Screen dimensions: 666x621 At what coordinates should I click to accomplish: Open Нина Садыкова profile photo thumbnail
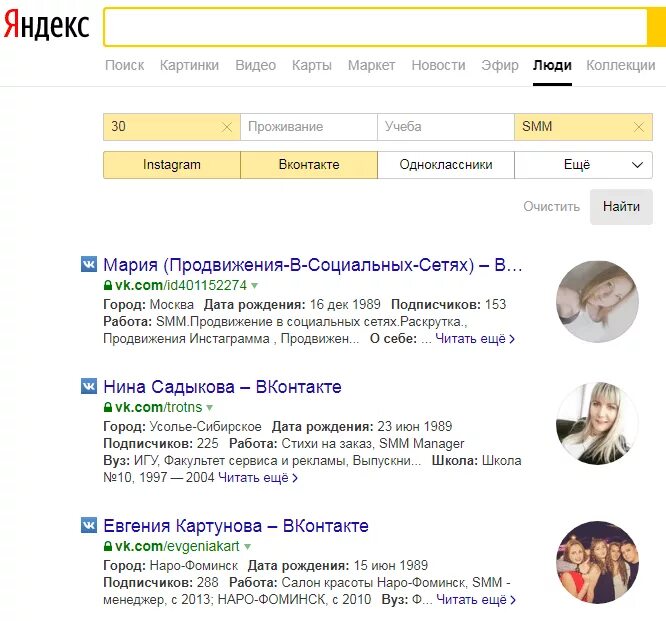597,423
